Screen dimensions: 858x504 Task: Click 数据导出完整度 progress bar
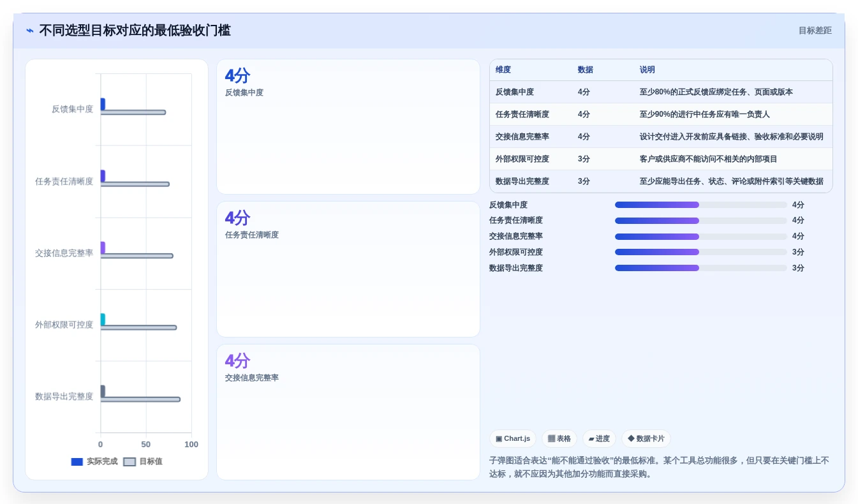(700, 268)
